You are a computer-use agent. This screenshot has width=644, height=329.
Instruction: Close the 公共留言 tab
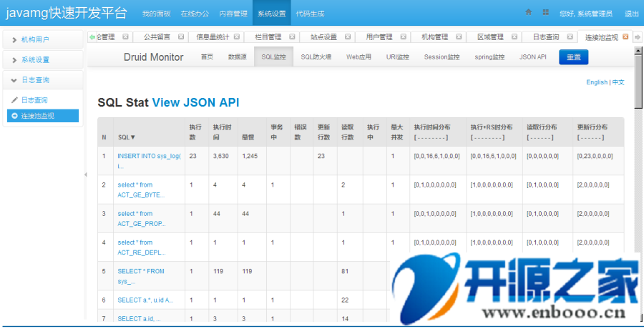[181, 37]
